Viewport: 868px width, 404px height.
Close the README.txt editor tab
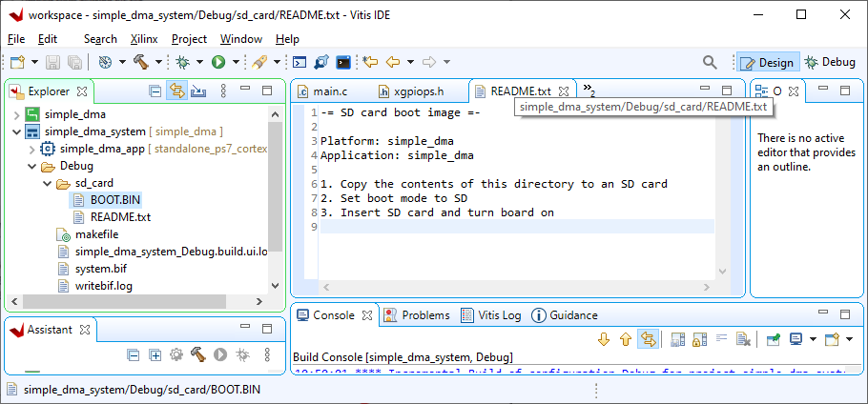[564, 91]
